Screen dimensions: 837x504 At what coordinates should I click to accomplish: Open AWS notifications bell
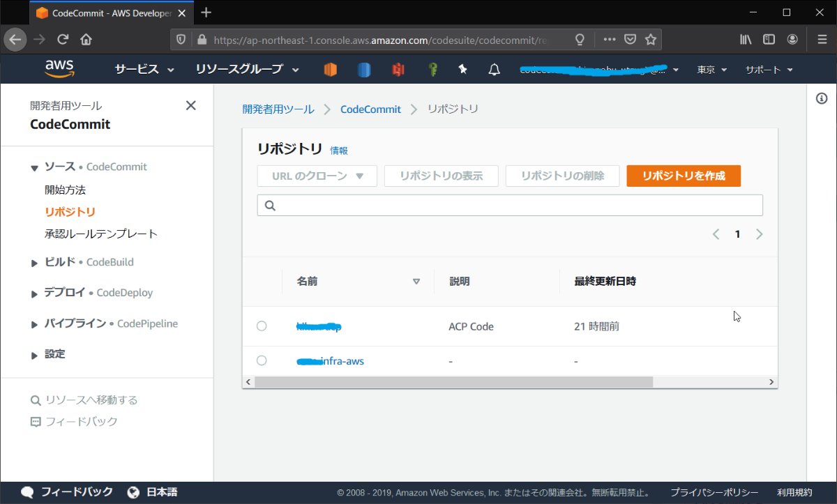pos(495,69)
